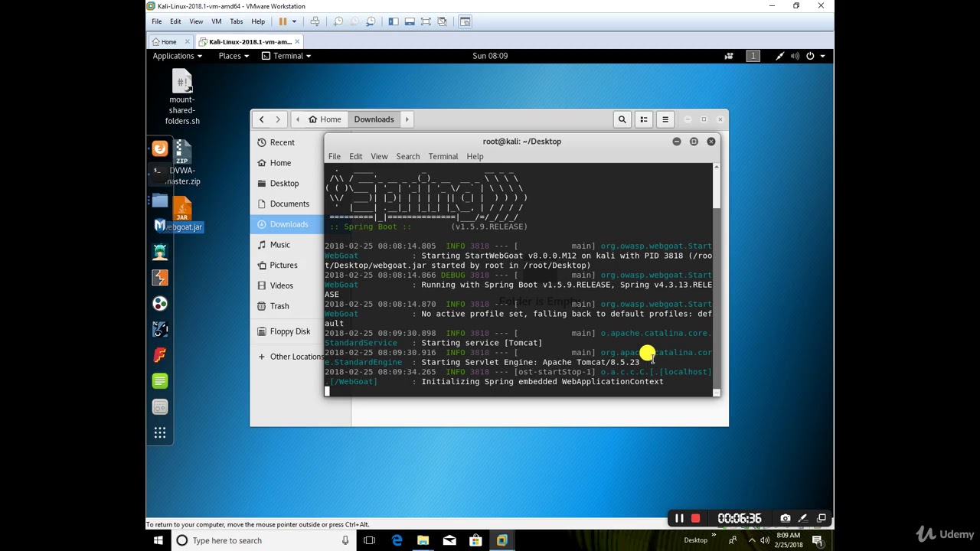Stop the screen recording
The width and height of the screenshot is (980, 551).
(x=695, y=518)
